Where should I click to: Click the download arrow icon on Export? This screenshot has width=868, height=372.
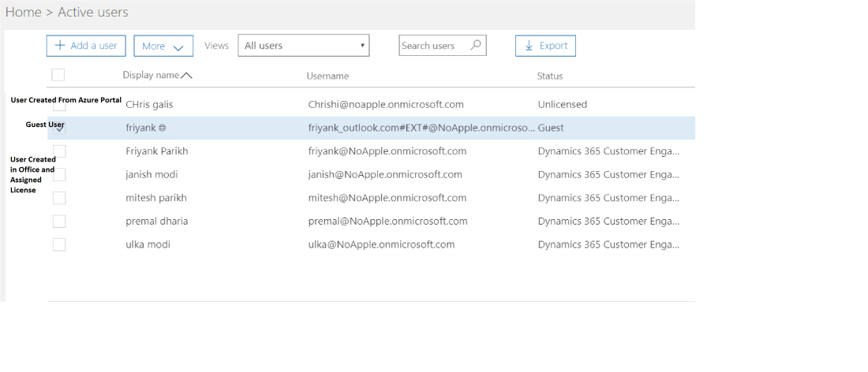529,46
